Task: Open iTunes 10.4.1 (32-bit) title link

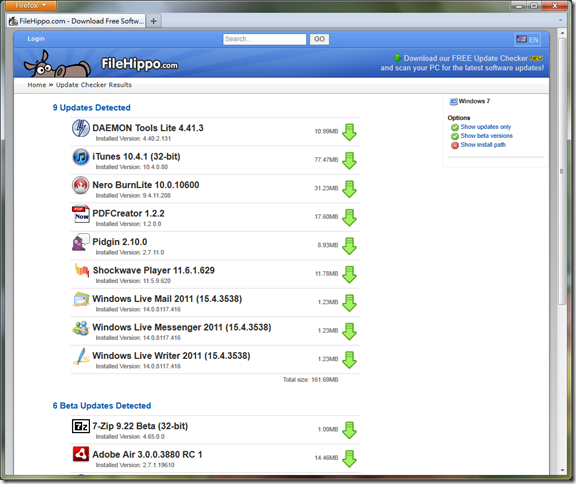Action: coord(136,156)
